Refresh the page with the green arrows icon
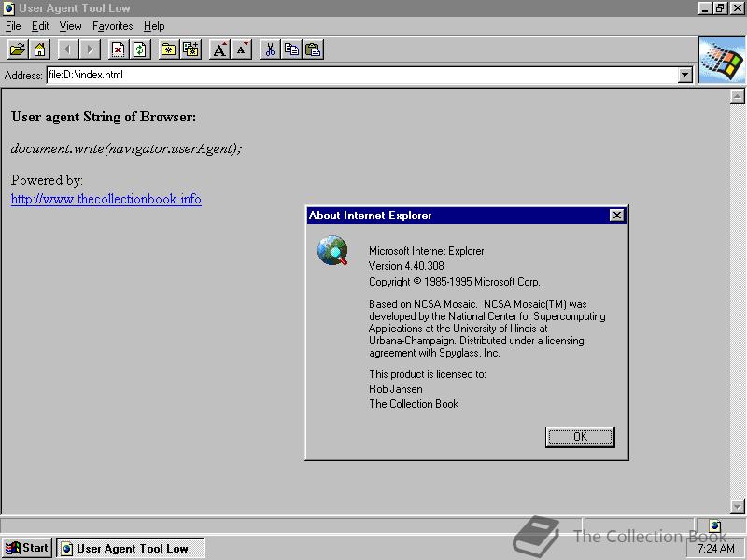Screen dimensions: 747x560 139,49
